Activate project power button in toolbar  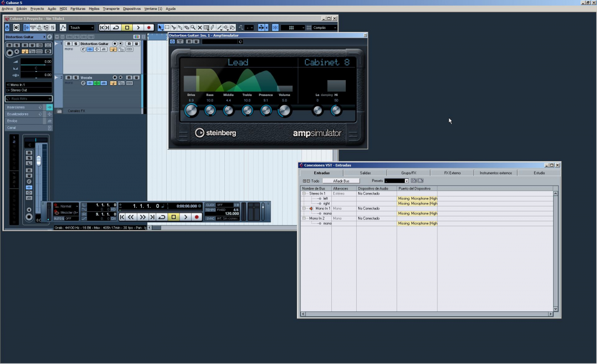7,27
